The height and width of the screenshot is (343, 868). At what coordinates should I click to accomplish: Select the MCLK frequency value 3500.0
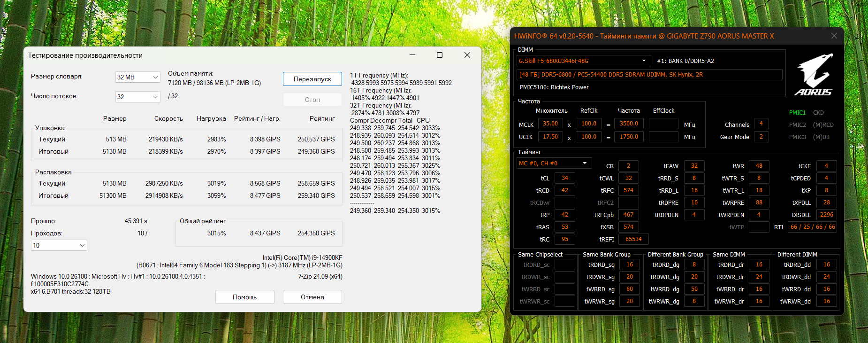pos(629,124)
